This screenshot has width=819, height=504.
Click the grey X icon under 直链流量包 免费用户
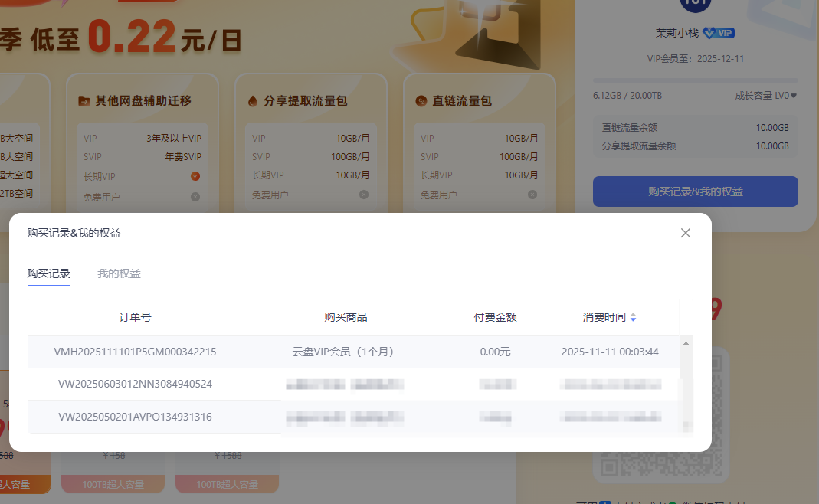click(532, 195)
